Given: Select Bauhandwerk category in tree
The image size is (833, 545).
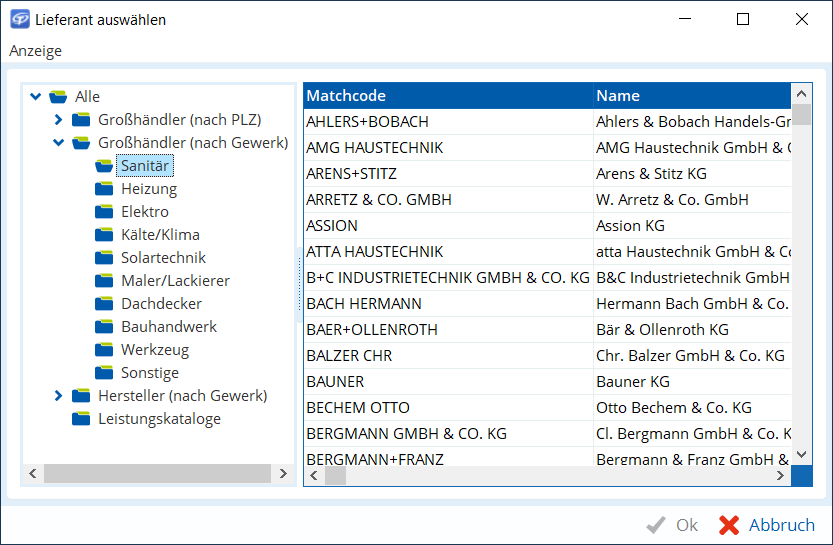Looking at the screenshot, I should pos(169,327).
